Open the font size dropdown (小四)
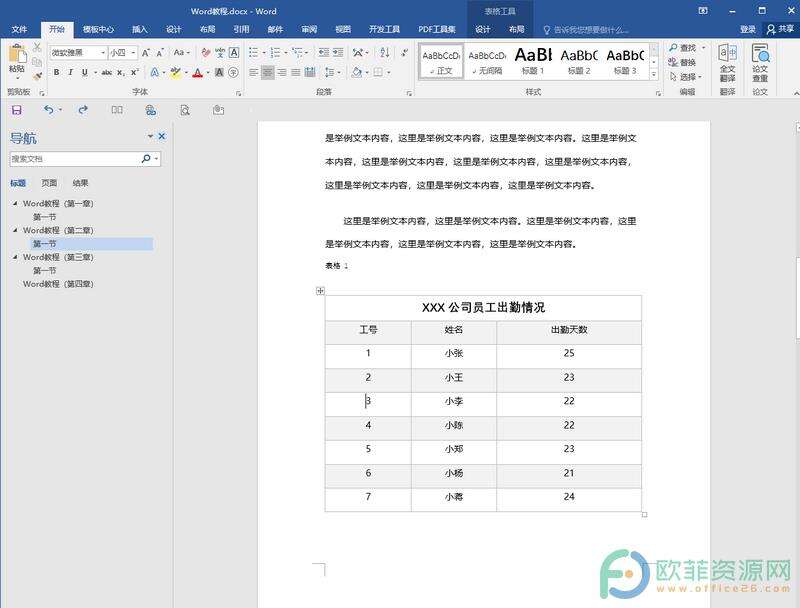This screenshot has height=608, width=800. tap(133, 53)
